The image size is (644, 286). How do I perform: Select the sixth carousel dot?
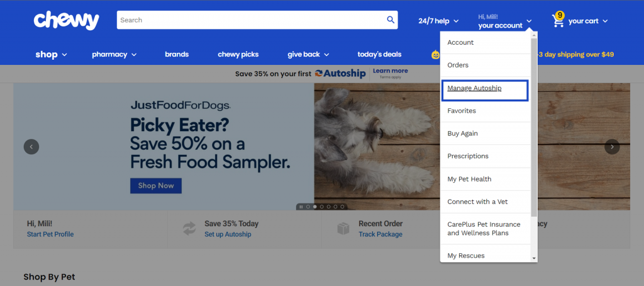coord(342,207)
